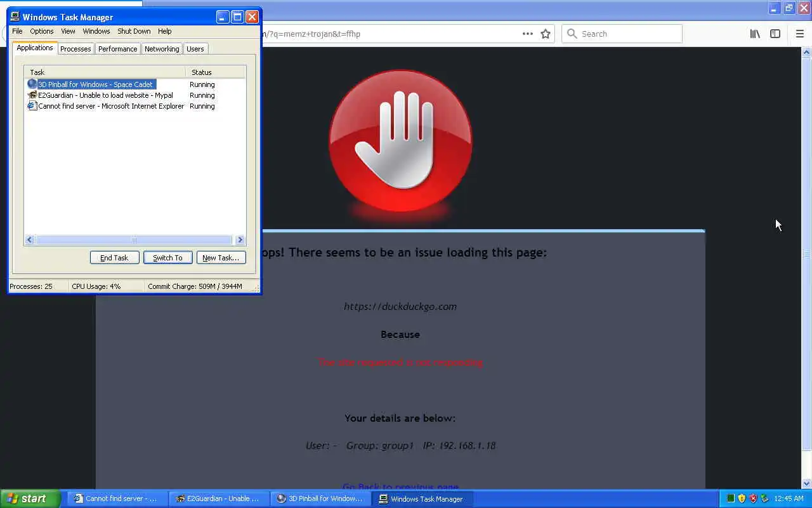The width and height of the screenshot is (812, 508).
Task: Click the End Task button
Action: click(x=114, y=257)
